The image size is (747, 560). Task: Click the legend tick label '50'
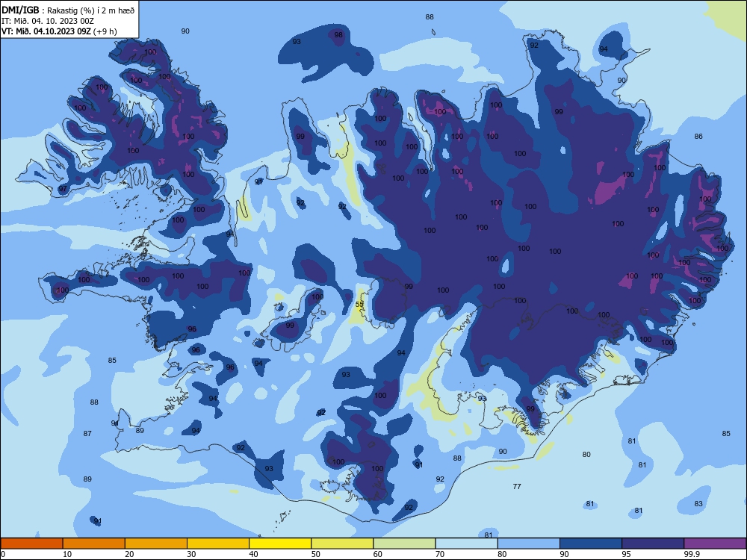[316, 554]
